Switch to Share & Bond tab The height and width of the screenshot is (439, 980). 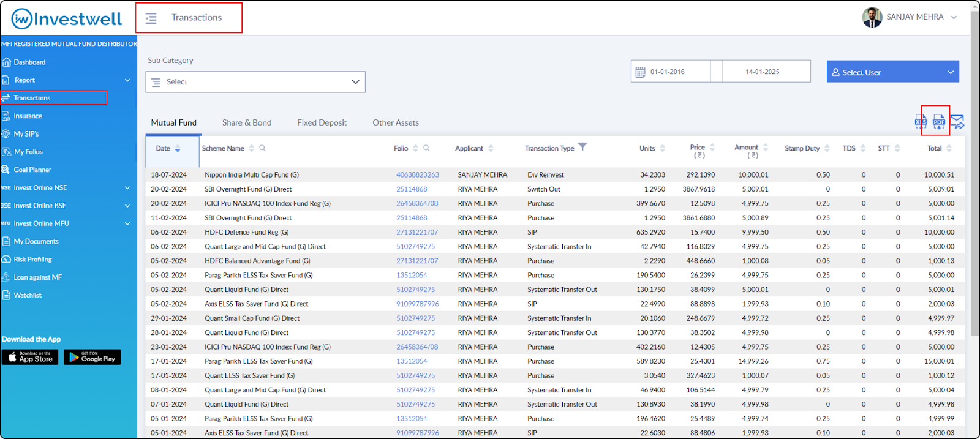click(x=247, y=123)
